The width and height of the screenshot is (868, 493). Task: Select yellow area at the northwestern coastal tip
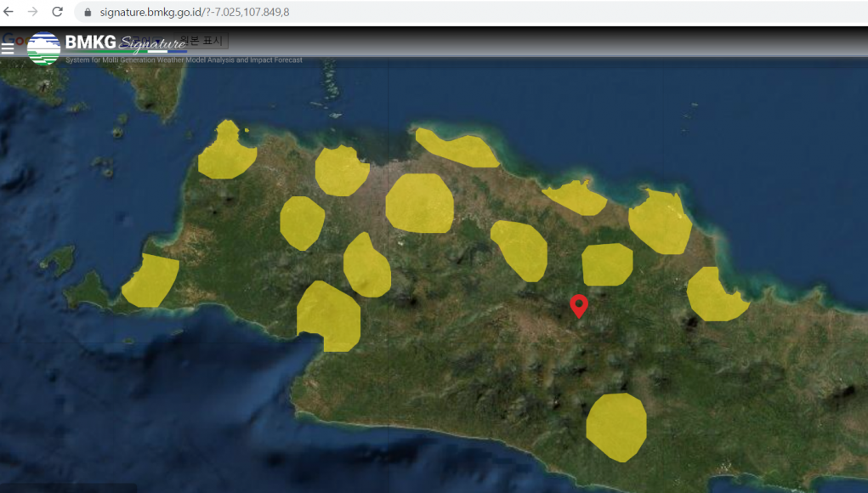point(227,154)
